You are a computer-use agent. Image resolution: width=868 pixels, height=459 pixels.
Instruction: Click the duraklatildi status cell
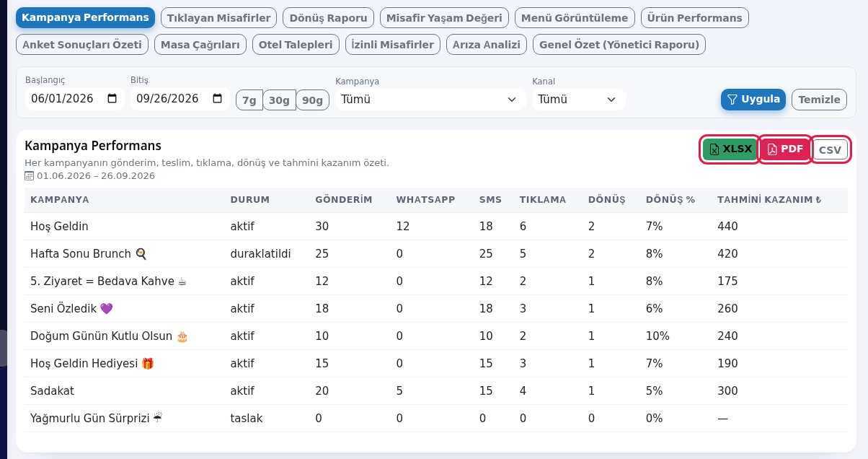click(x=260, y=254)
